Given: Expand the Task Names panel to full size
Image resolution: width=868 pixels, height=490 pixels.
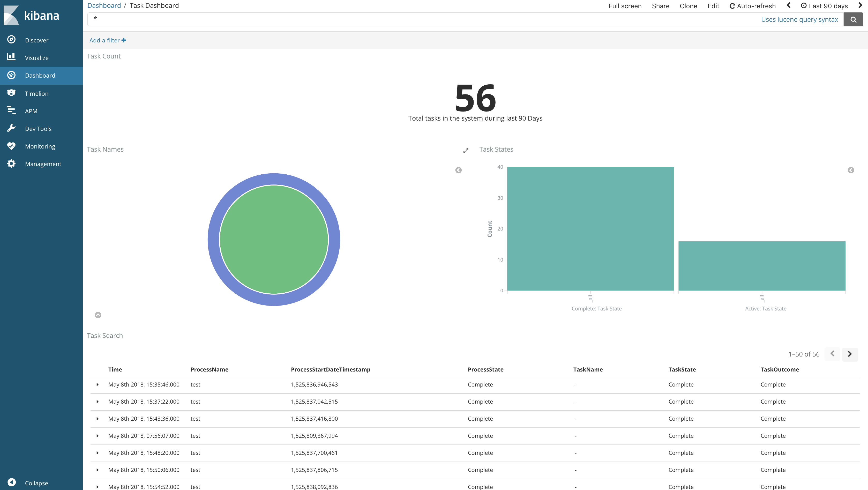Looking at the screenshot, I should pos(466,150).
